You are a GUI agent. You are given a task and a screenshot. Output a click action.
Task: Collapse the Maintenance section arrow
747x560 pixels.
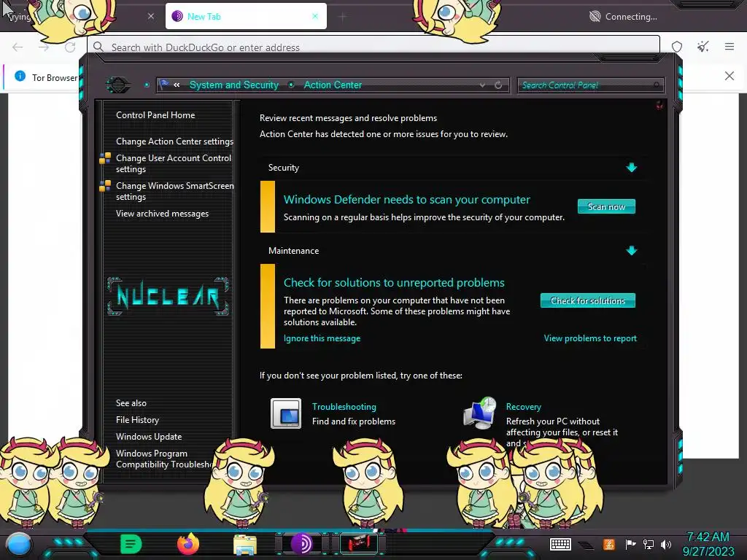pos(631,251)
